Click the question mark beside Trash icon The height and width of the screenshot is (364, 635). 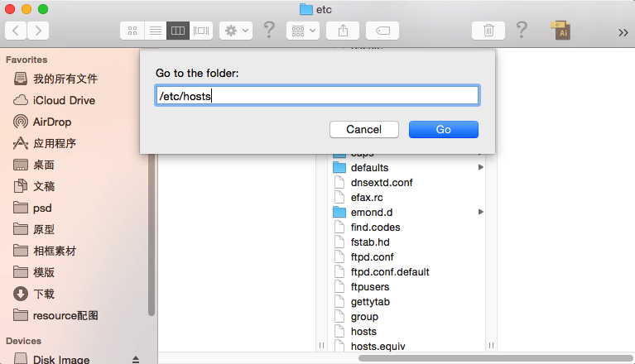click(x=522, y=30)
